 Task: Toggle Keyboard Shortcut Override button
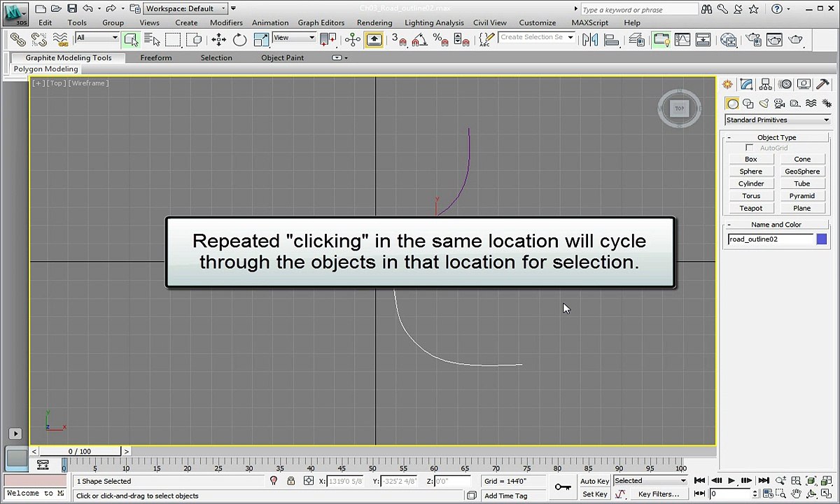374,39
